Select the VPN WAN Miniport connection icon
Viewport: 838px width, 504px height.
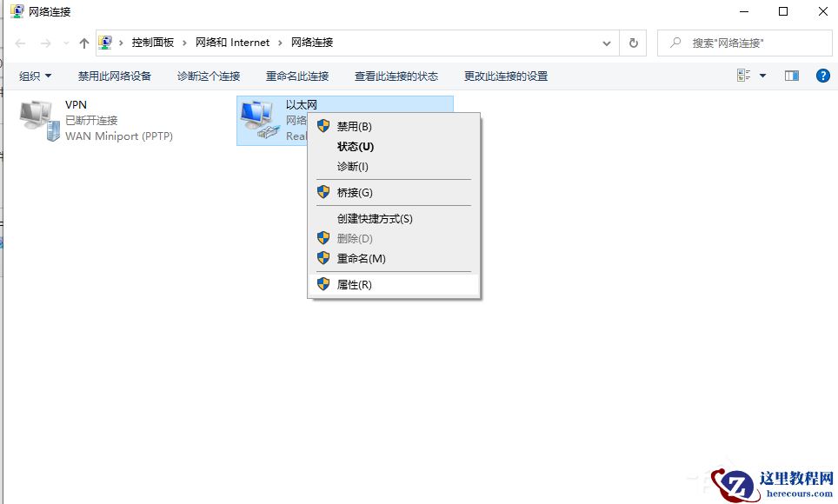[37, 118]
